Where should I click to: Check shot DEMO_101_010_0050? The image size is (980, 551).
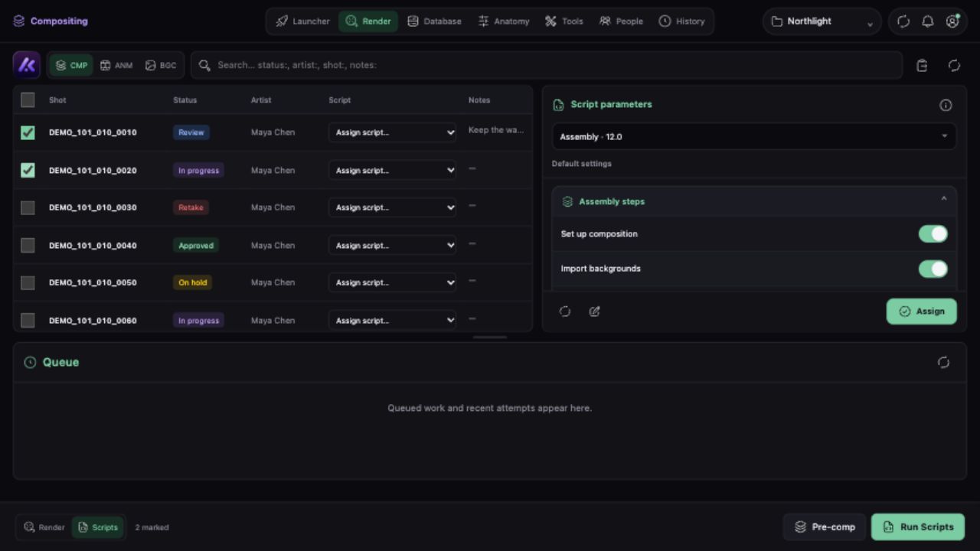click(x=28, y=282)
